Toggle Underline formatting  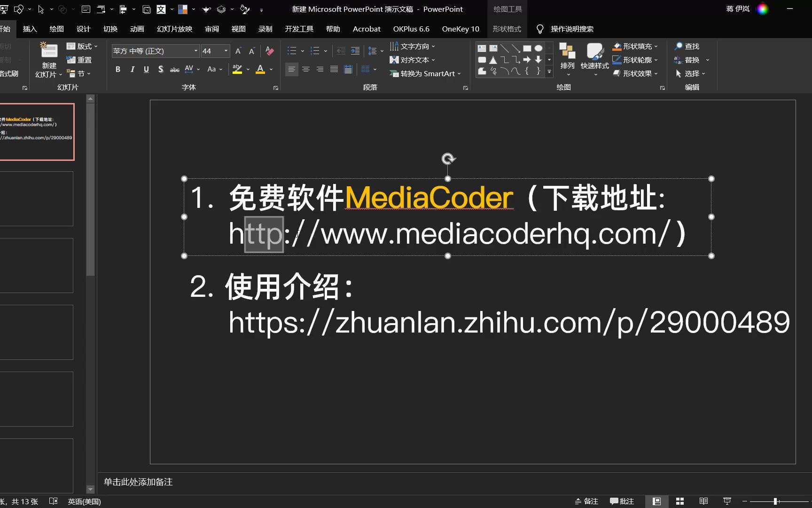point(146,69)
